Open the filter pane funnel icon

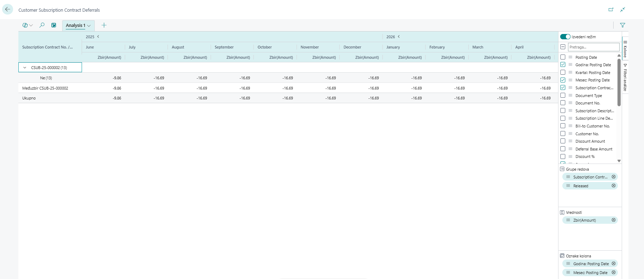coord(622,25)
